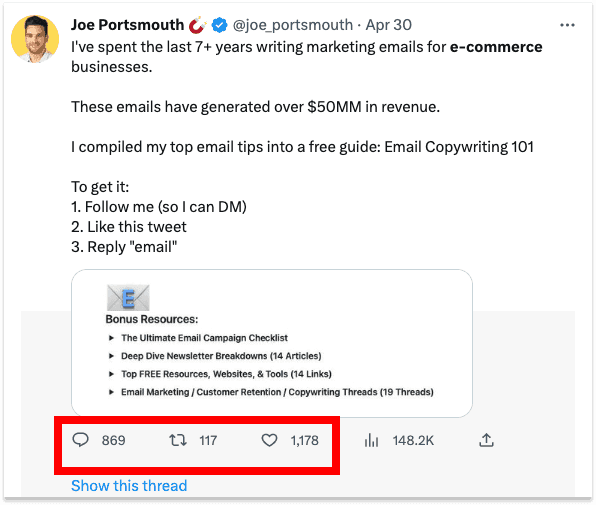Click the 1,178 likes count

(x=304, y=440)
